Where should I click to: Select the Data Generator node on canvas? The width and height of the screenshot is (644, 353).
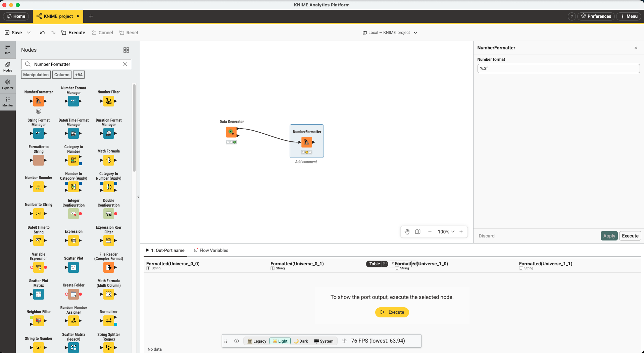point(231,132)
